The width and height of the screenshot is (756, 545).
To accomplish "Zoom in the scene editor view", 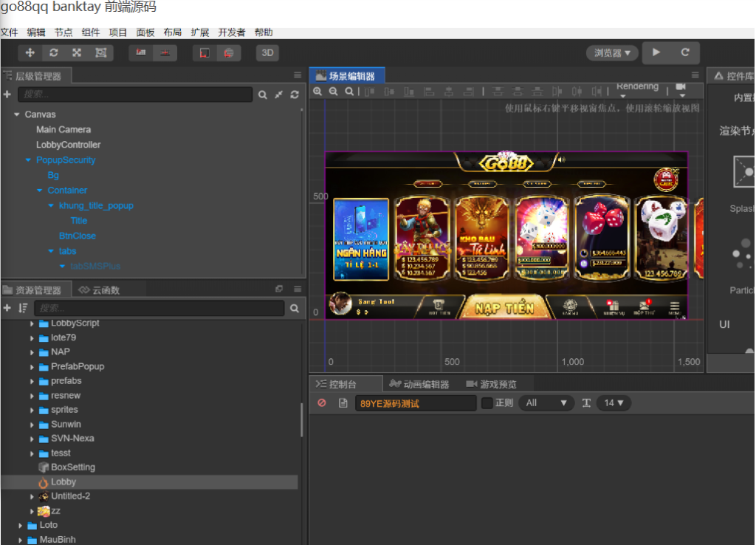I will point(317,91).
